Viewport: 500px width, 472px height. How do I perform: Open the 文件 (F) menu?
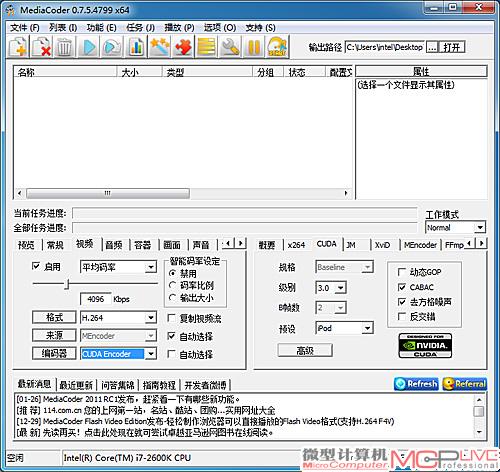tap(24, 27)
